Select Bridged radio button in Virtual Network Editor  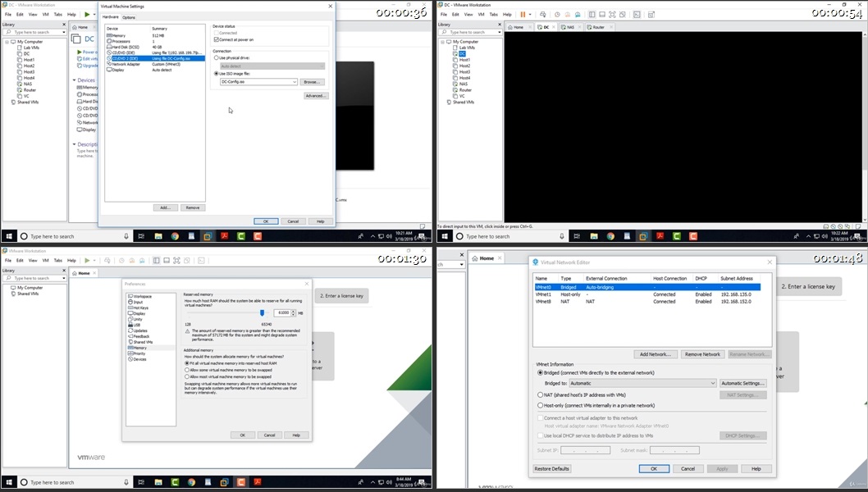(x=541, y=373)
